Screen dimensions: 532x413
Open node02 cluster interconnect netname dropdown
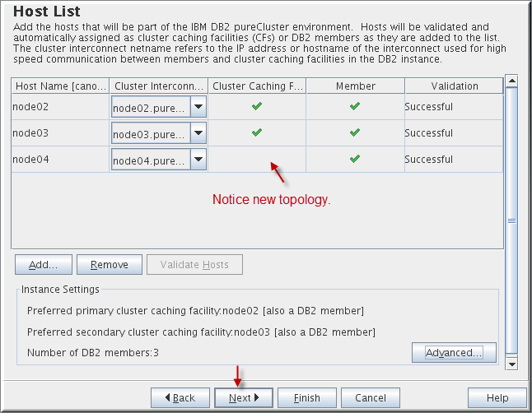tap(198, 107)
